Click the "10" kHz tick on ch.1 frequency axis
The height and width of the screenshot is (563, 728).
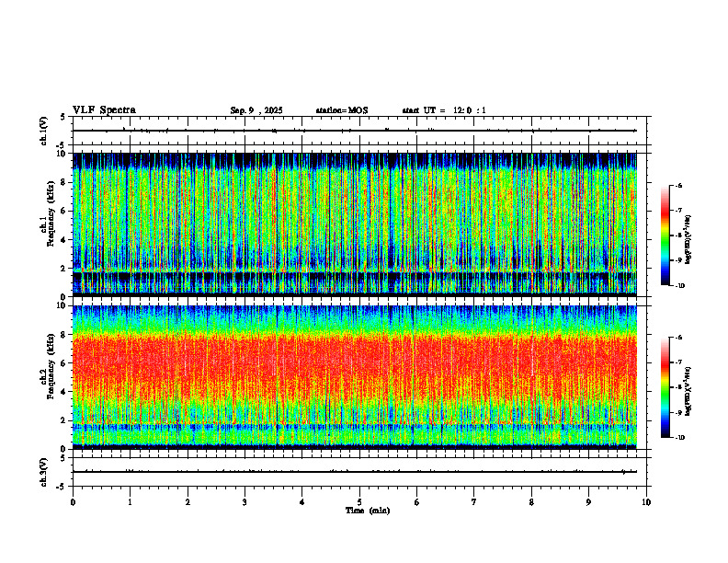(63, 154)
